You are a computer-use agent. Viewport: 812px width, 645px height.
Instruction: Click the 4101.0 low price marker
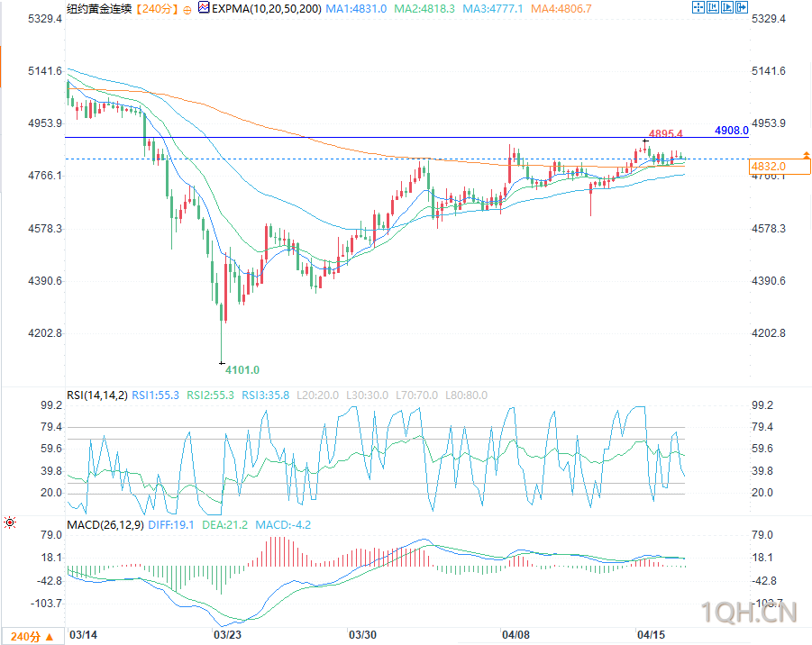tap(242, 370)
